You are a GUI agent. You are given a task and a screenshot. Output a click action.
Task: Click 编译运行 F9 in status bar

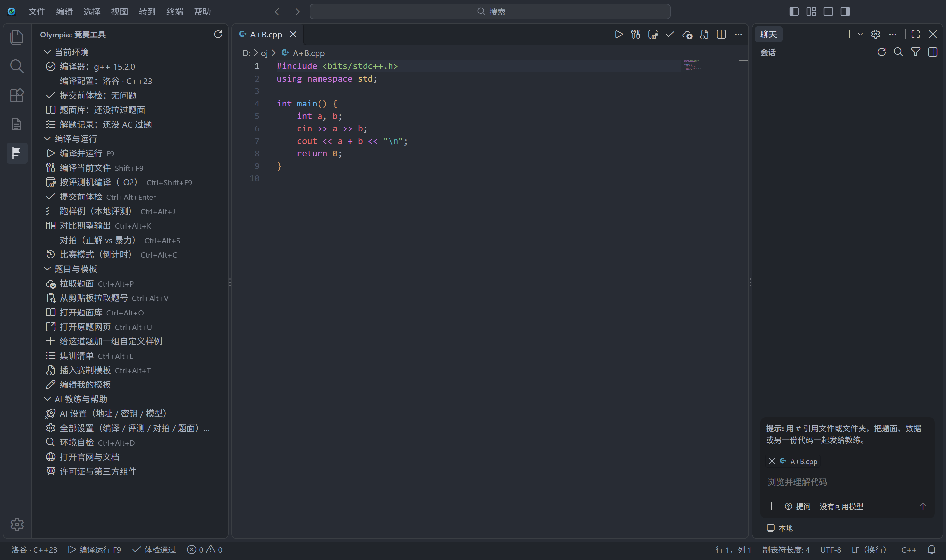pyautogui.click(x=95, y=549)
